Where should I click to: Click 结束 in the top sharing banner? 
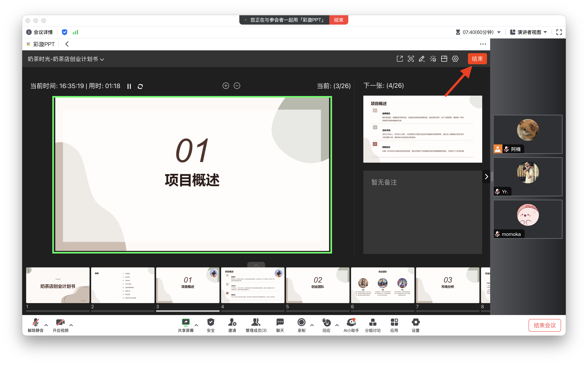point(339,20)
